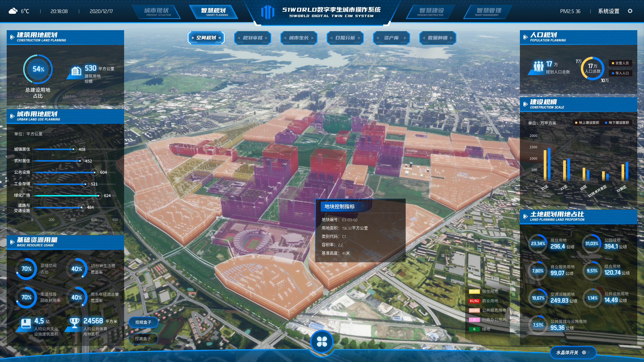The width and height of the screenshot is (644, 362).
Task: Open system settings gear icon
Action: point(630,11)
